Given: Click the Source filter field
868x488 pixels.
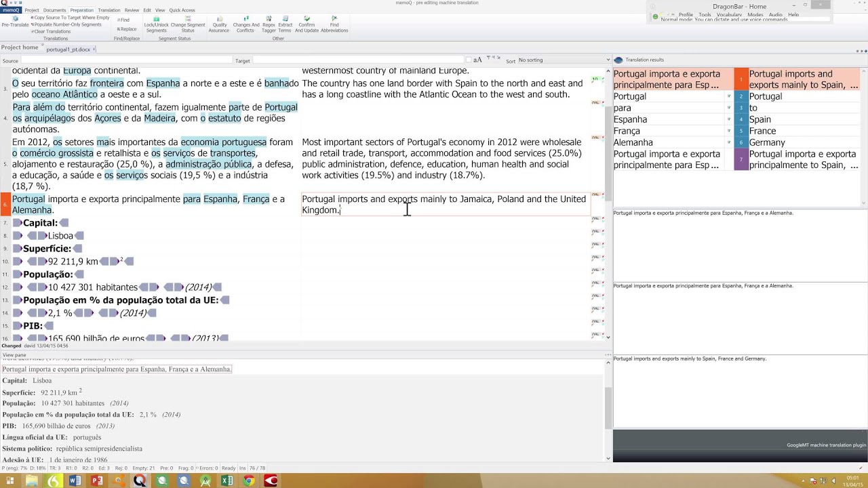Looking at the screenshot, I should pos(126,60).
